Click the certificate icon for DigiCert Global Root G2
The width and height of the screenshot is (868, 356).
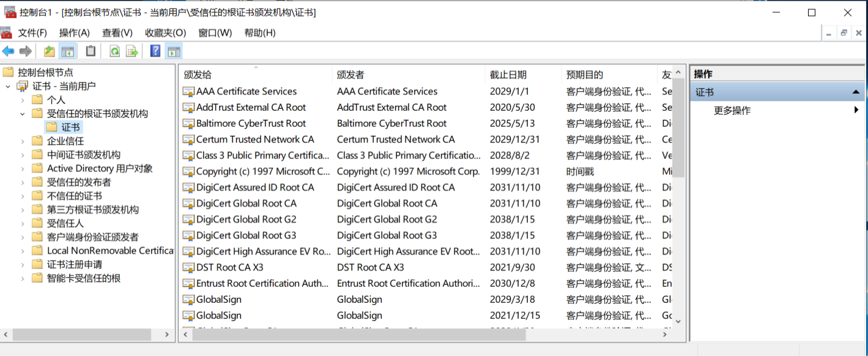click(x=188, y=220)
